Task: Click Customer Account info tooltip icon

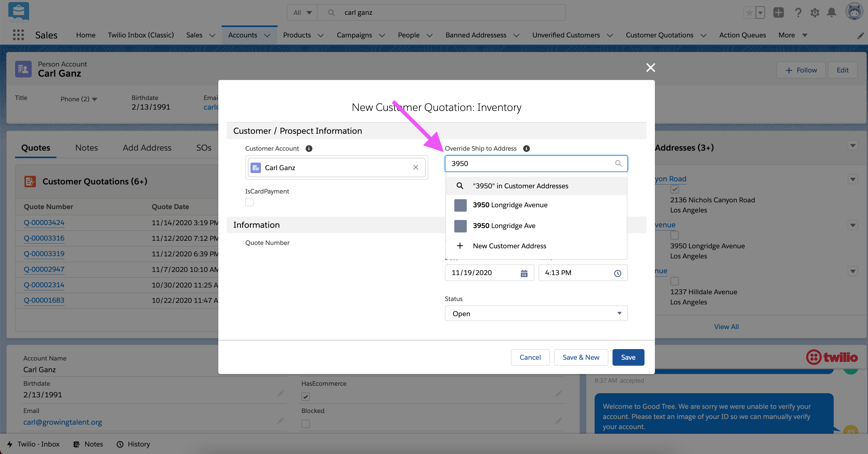Action: point(309,149)
